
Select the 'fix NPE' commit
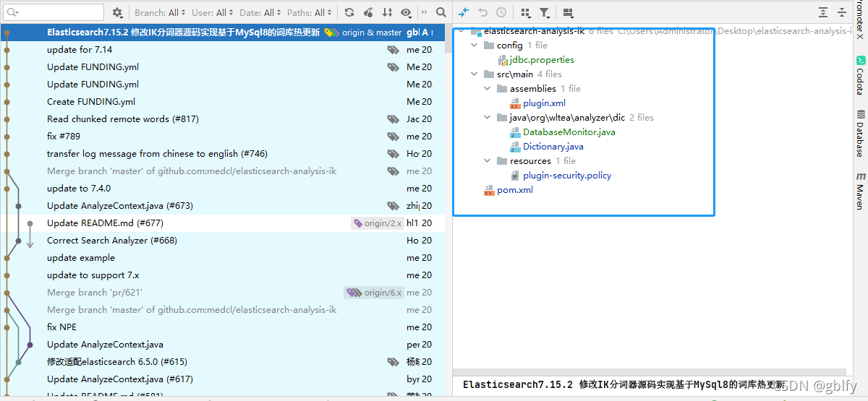coord(223,327)
